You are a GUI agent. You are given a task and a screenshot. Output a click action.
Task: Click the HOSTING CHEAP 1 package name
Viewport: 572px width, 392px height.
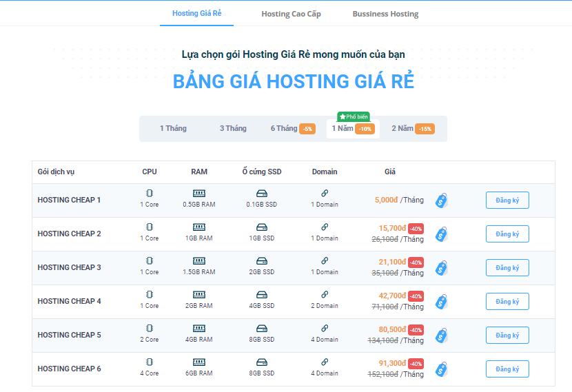click(69, 200)
